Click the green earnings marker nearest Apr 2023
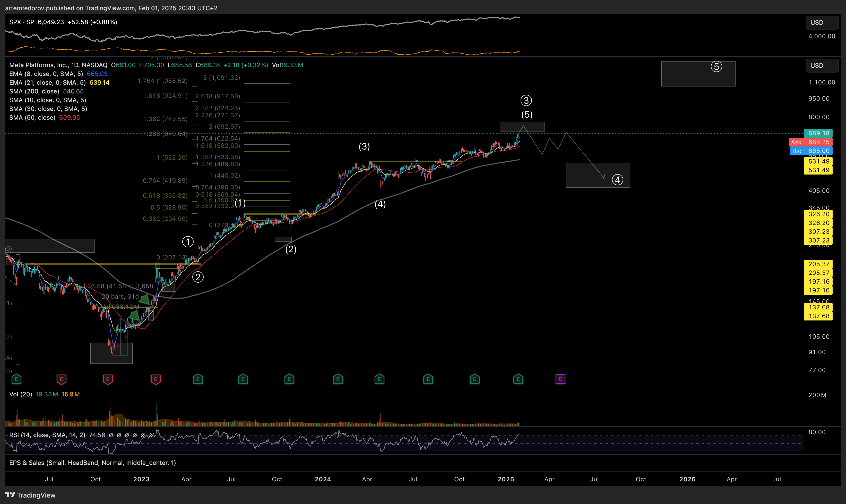846x504 pixels. 198,379
